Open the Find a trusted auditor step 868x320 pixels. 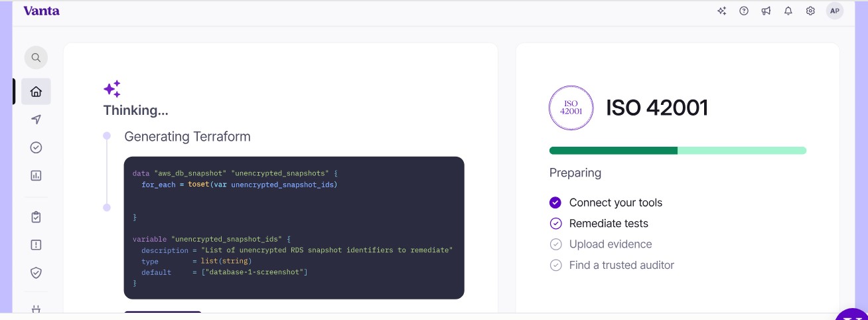tap(622, 266)
